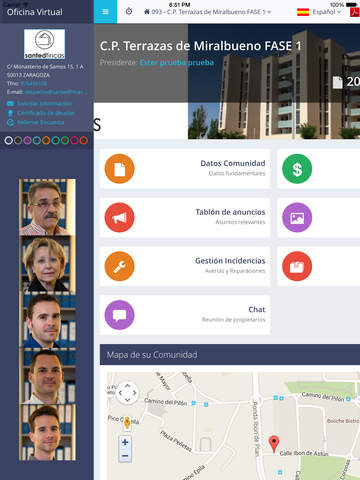Open the purple Chat bubble icon

pos(119,315)
